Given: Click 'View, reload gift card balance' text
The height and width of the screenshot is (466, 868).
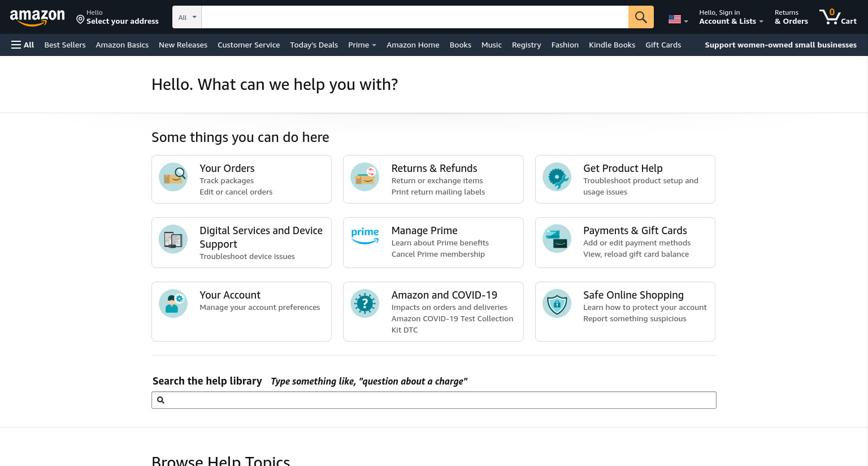Looking at the screenshot, I should (x=636, y=254).
